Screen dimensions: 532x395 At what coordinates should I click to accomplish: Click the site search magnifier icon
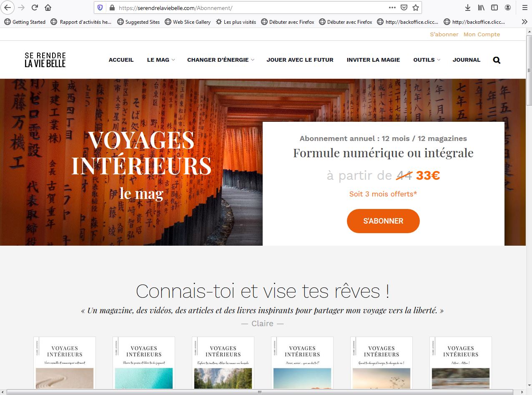[x=497, y=60]
